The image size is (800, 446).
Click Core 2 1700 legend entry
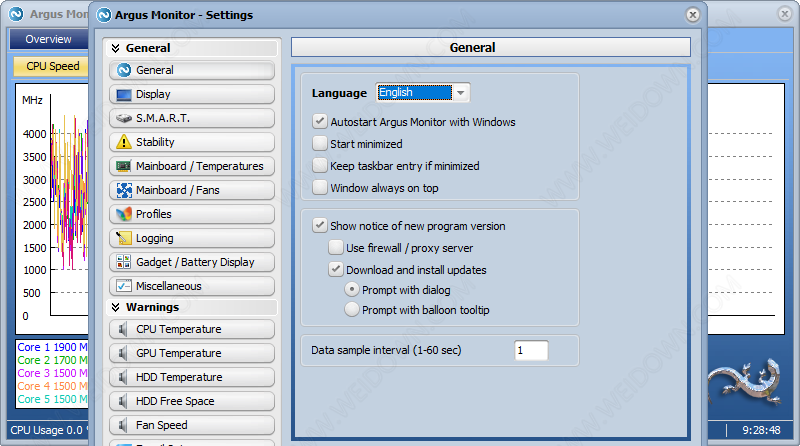click(52, 360)
